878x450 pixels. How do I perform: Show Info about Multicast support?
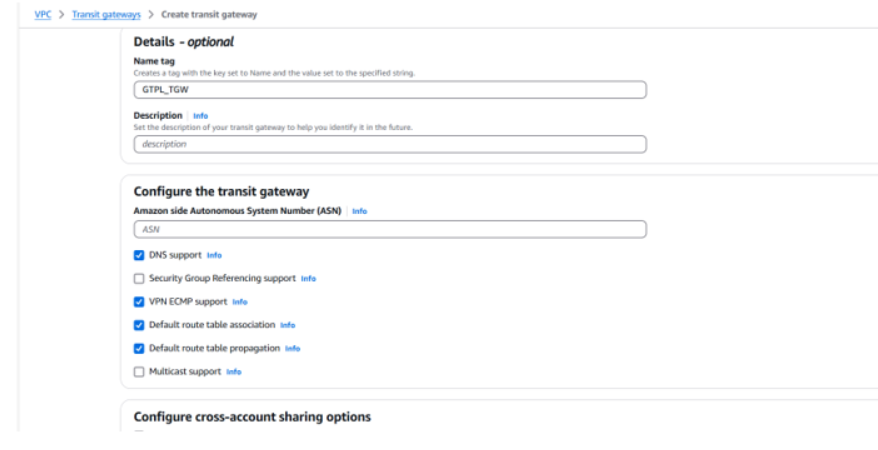pyautogui.click(x=234, y=371)
